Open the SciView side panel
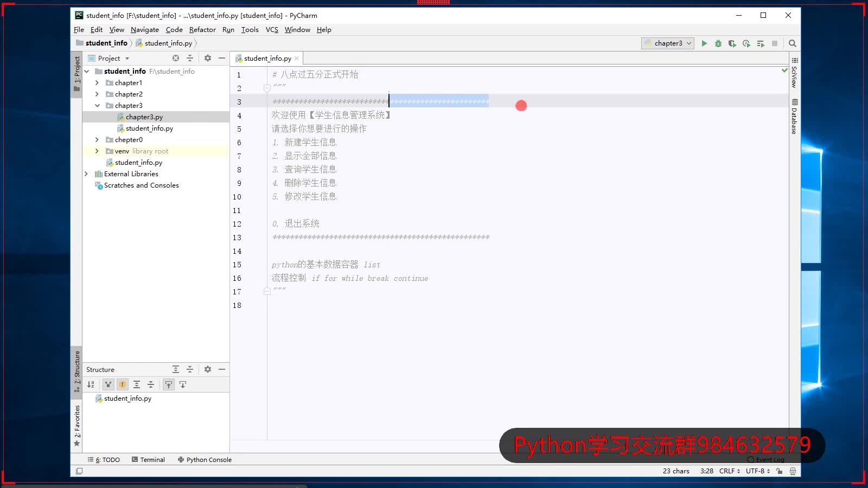This screenshot has width=868, height=488. tap(794, 73)
